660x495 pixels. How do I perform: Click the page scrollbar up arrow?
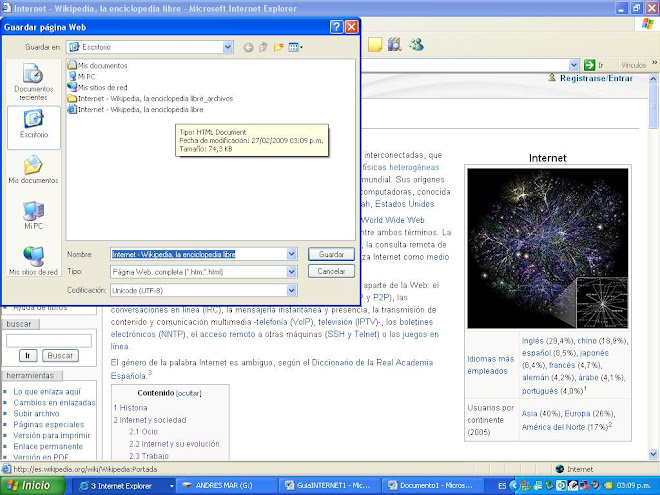pos(653,79)
